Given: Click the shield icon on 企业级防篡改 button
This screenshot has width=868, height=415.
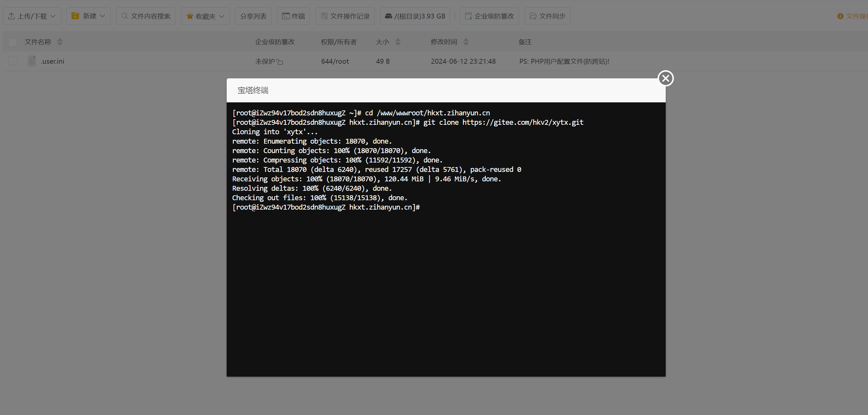Looking at the screenshot, I should tap(468, 16).
